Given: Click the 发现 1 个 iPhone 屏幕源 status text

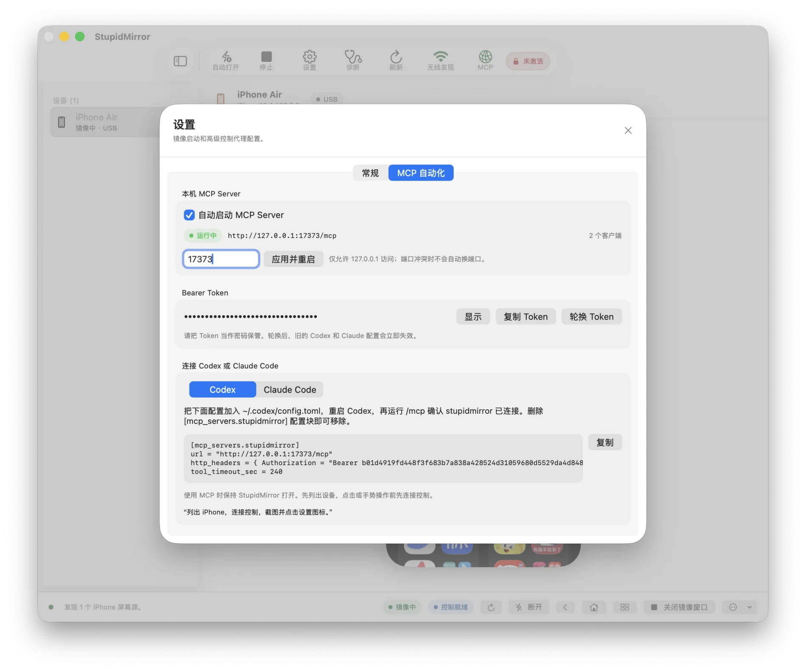Looking at the screenshot, I should click(x=103, y=607).
